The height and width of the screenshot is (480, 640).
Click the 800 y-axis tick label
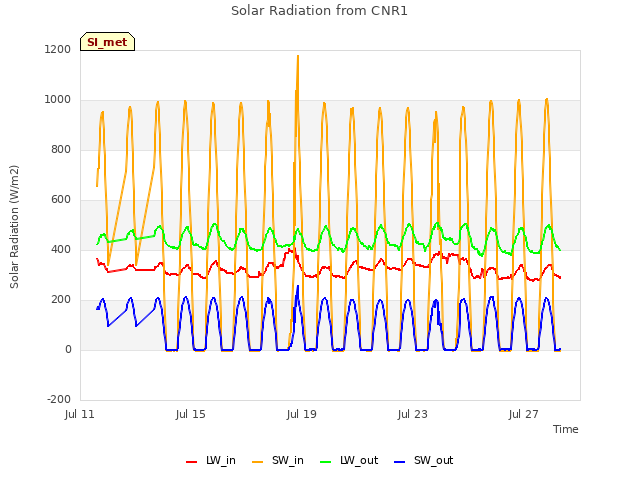61,149
